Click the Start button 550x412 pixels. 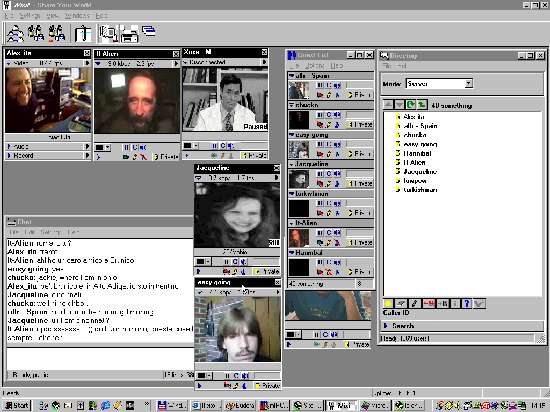point(16,405)
